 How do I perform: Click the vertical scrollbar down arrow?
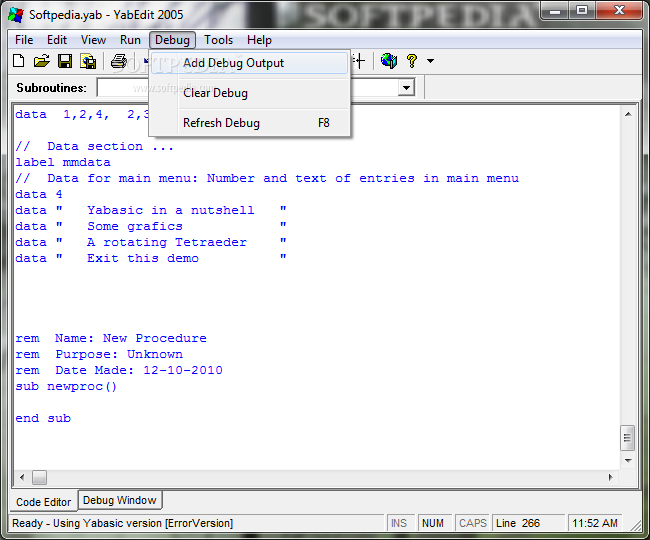coord(628,460)
